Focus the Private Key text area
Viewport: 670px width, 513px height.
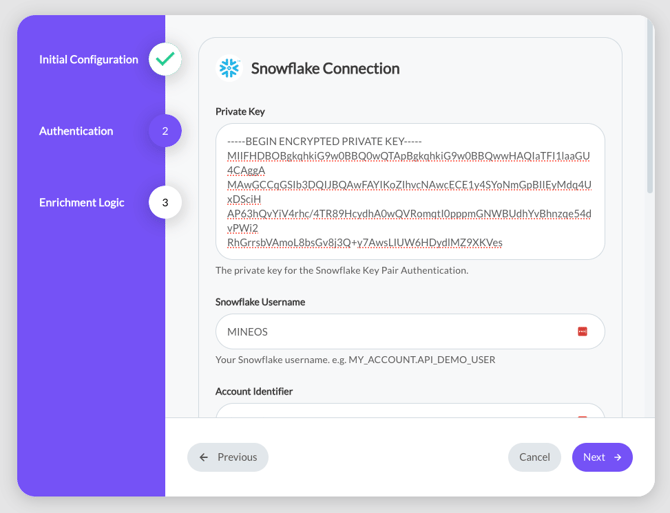click(x=410, y=191)
